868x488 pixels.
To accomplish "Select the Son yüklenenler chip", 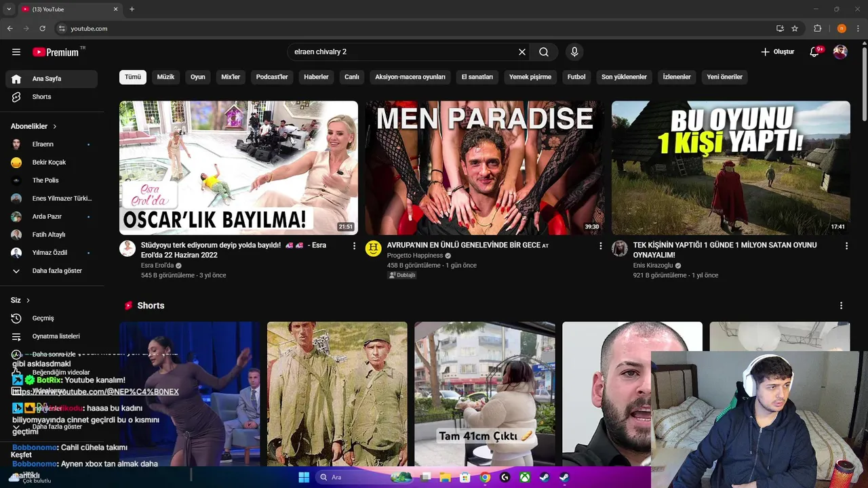I will coord(624,77).
